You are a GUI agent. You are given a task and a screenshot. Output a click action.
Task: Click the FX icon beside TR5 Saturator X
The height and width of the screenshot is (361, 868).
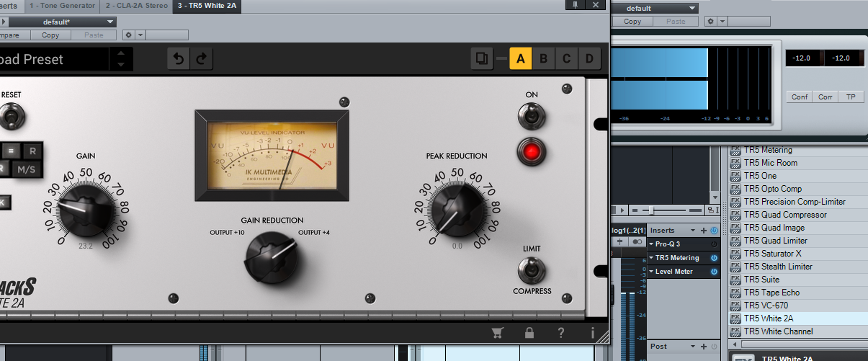pyautogui.click(x=735, y=254)
